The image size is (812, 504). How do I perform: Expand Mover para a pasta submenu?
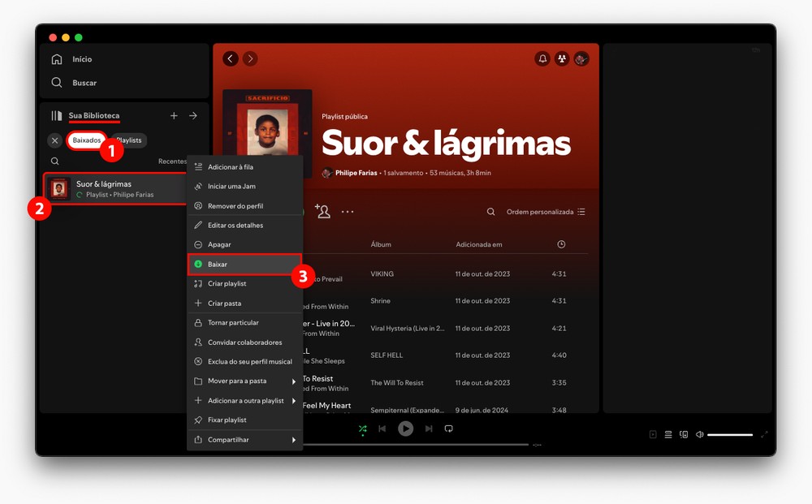pyautogui.click(x=244, y=381)
